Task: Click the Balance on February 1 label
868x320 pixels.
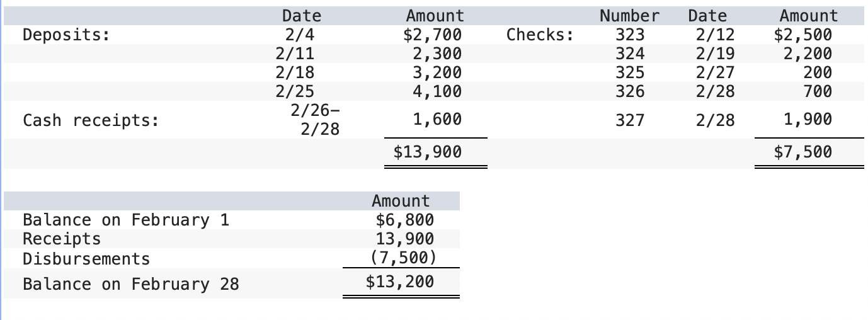Action: point(126,220)
